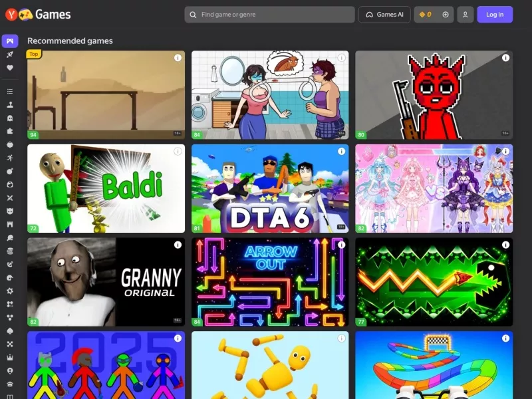Click the add coins plus icon
Screen dimensions: 532x399
point(446,15)
